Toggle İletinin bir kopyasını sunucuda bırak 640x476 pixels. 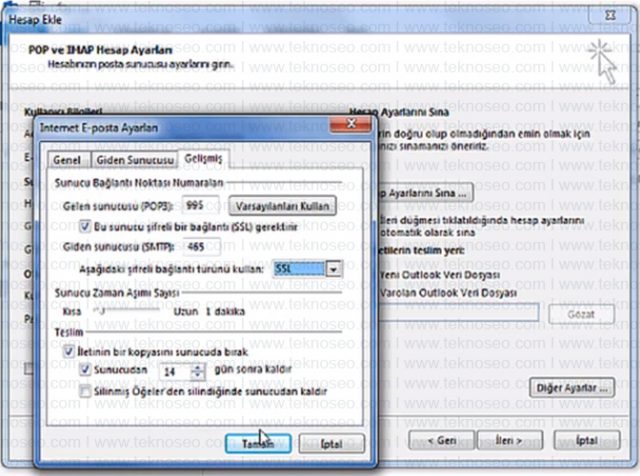point(69,351)
